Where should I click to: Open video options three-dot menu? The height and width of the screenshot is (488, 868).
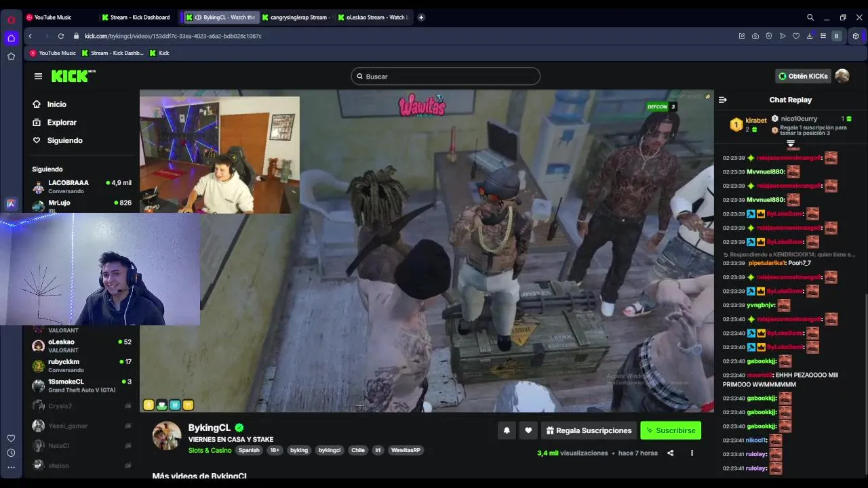click(692, 453)
